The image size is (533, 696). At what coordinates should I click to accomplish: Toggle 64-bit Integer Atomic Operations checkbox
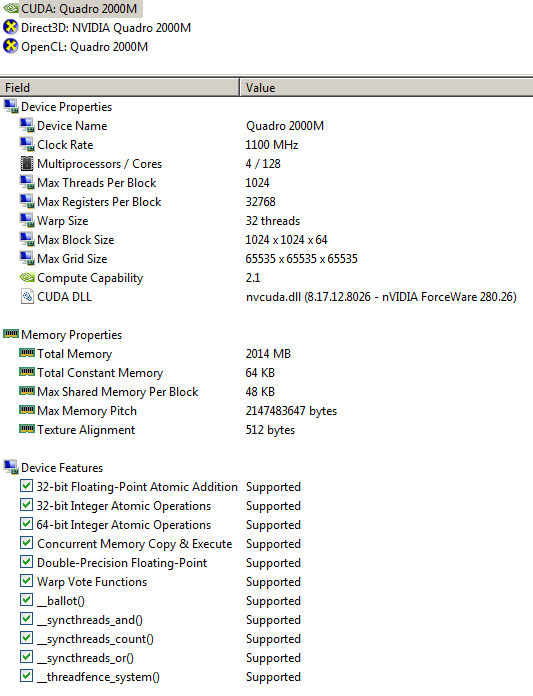[x=27, y=524]
